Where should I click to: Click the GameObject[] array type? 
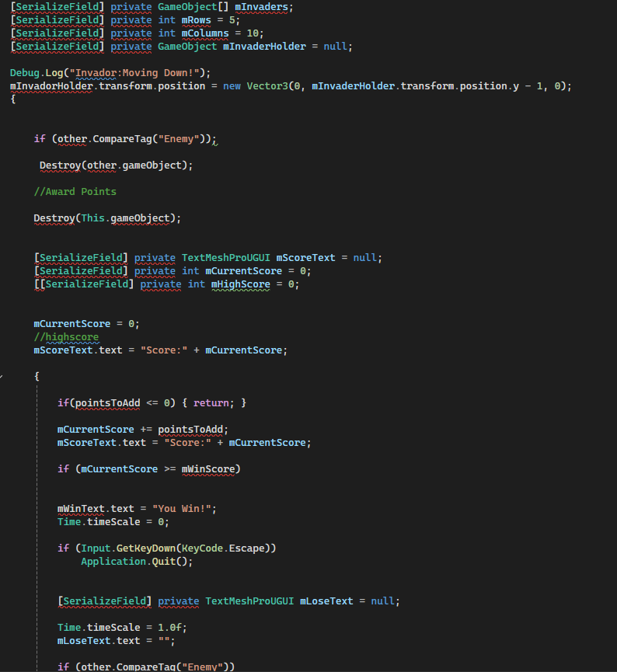point(193,7)
